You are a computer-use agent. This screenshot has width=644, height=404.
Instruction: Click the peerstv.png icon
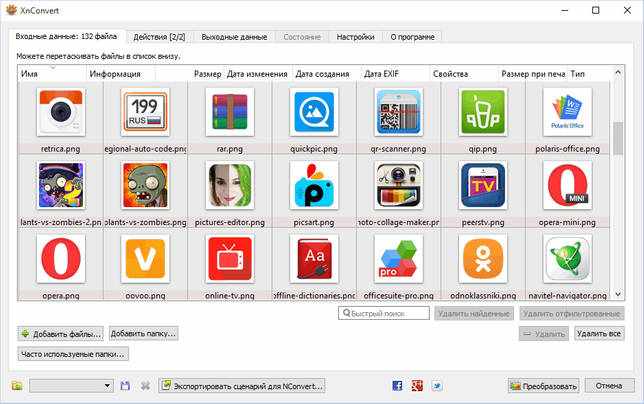tap(483, 185)
